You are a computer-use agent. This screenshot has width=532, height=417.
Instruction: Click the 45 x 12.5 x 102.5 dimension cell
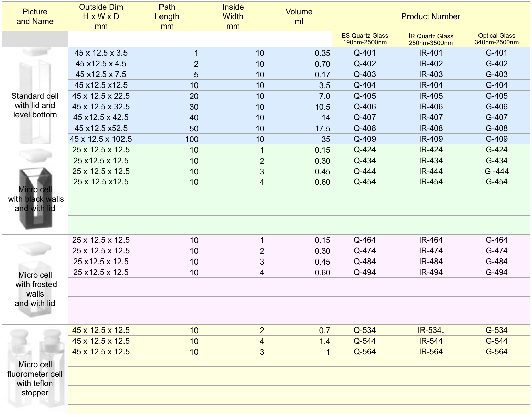point(101,139)
